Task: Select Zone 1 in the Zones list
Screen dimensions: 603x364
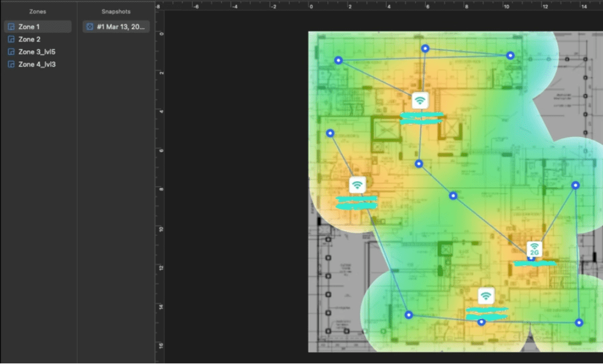Action: pyautogui.click(x=38, y=26)
